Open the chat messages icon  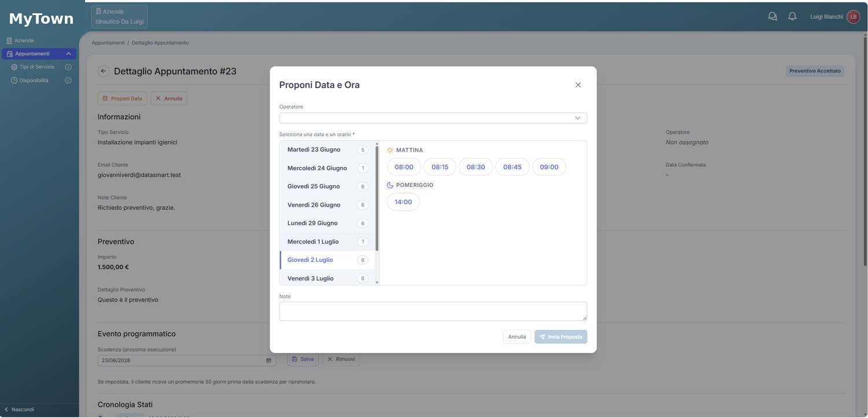coord(773,17)
